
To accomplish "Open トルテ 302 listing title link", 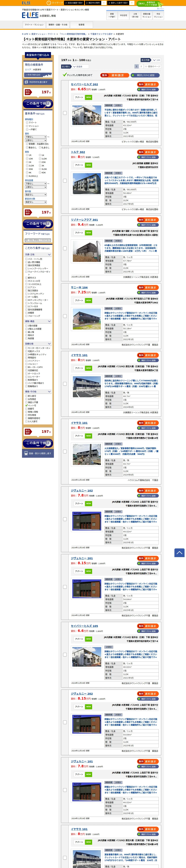I will pos(78,152).
